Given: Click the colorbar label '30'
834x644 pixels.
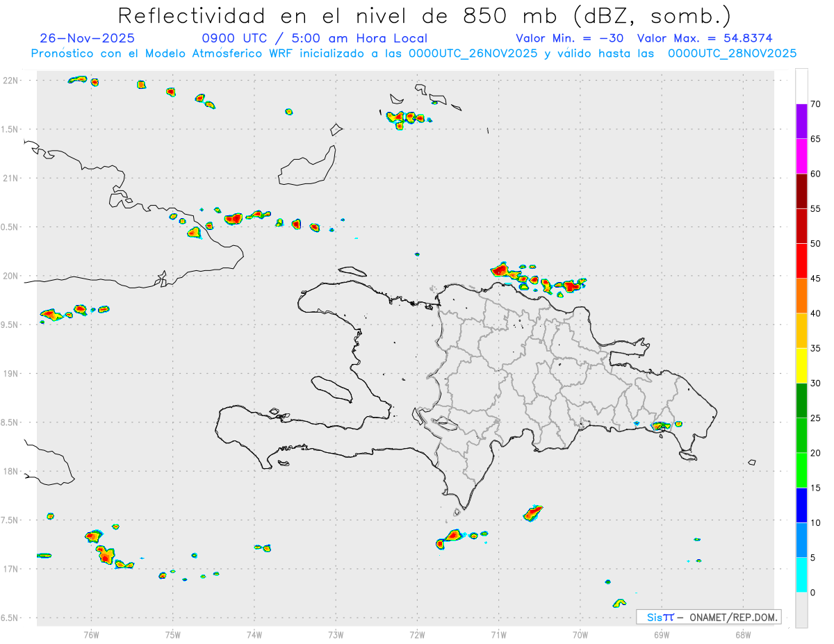Looking at the screenshot, I should 816,383.
